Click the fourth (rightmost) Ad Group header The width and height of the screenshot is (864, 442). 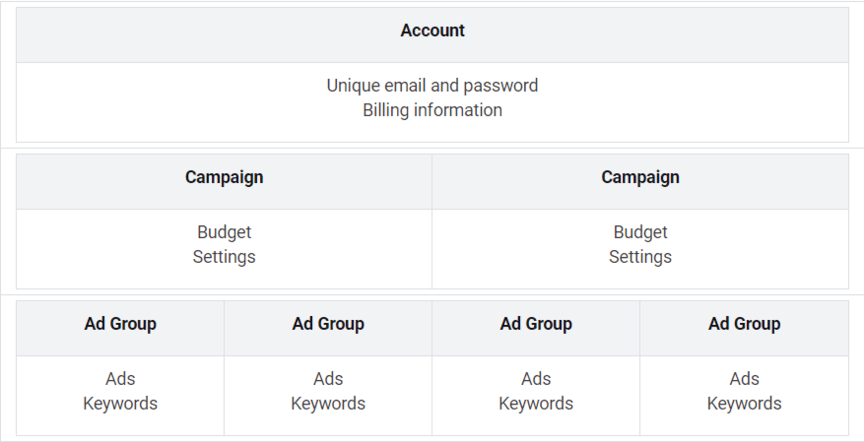click(x=744, y=324)
